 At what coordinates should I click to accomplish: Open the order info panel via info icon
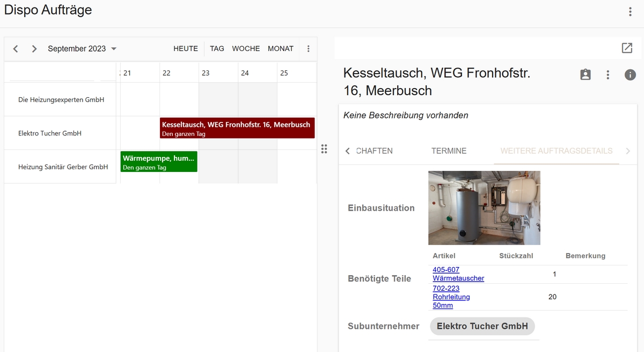pyautogui.click(x=630, y=75)
